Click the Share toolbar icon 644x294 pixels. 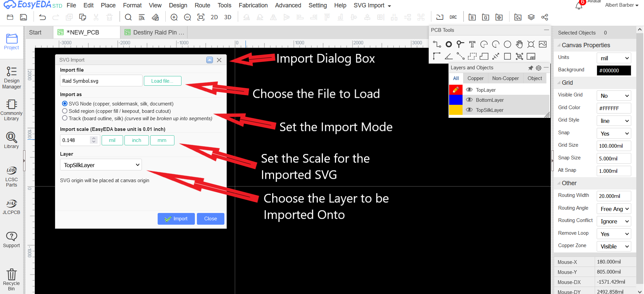(545, 17)
